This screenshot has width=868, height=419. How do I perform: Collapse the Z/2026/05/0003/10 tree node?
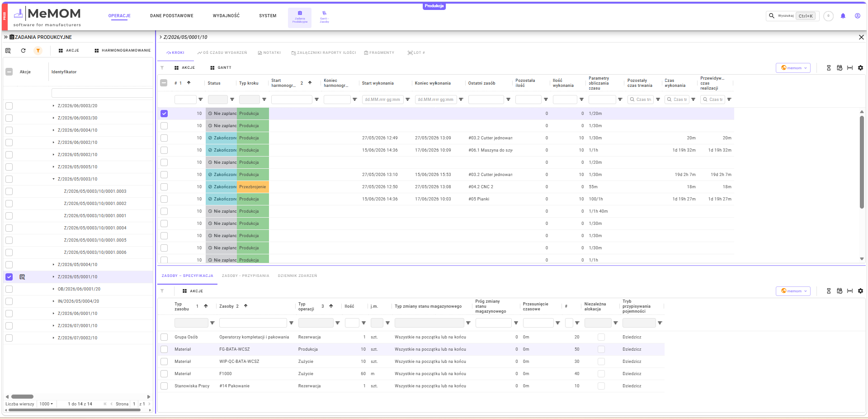53,179
